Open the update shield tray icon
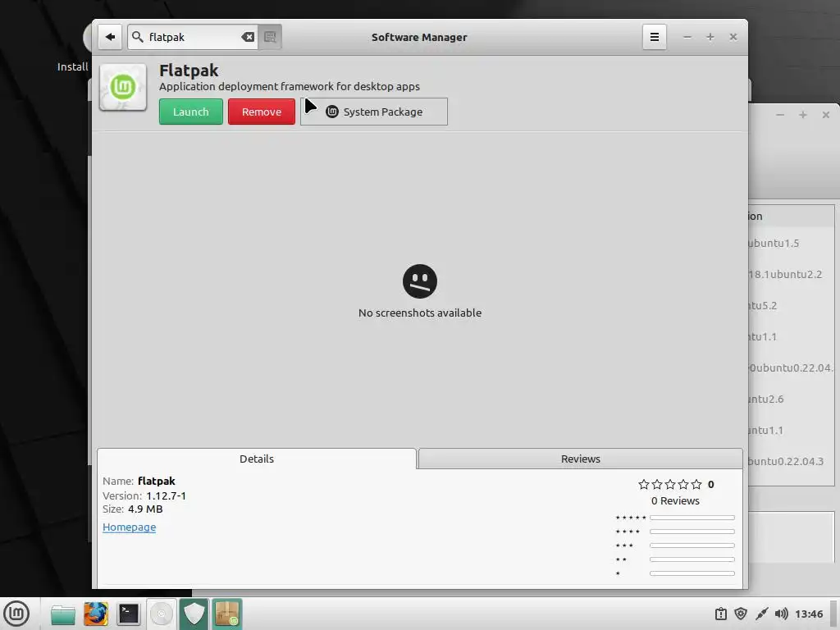 pyautogui.click(x=741, y=614)
